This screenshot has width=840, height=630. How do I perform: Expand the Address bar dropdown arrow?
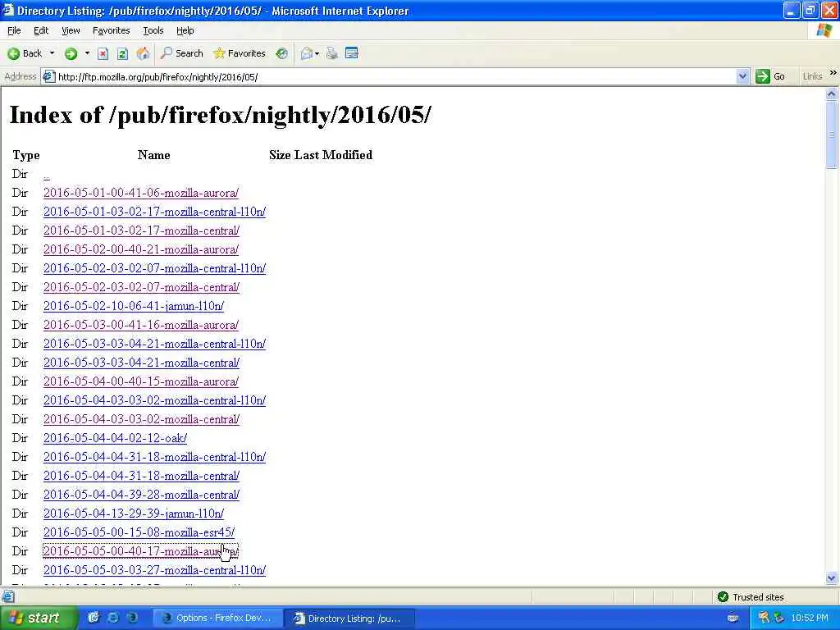(x=742, y=76)
